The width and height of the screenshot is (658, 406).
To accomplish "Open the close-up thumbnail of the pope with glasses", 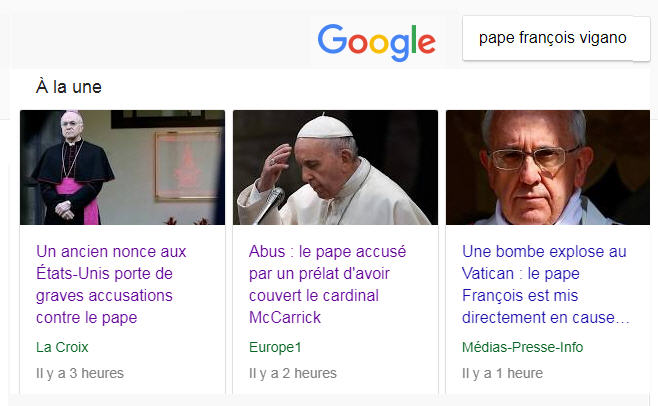I will 547,167.
